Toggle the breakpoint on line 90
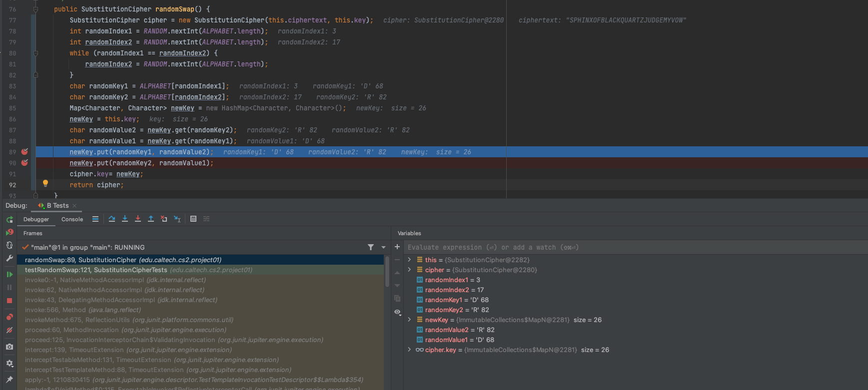868x390 pixels. [x=24, y=163]
